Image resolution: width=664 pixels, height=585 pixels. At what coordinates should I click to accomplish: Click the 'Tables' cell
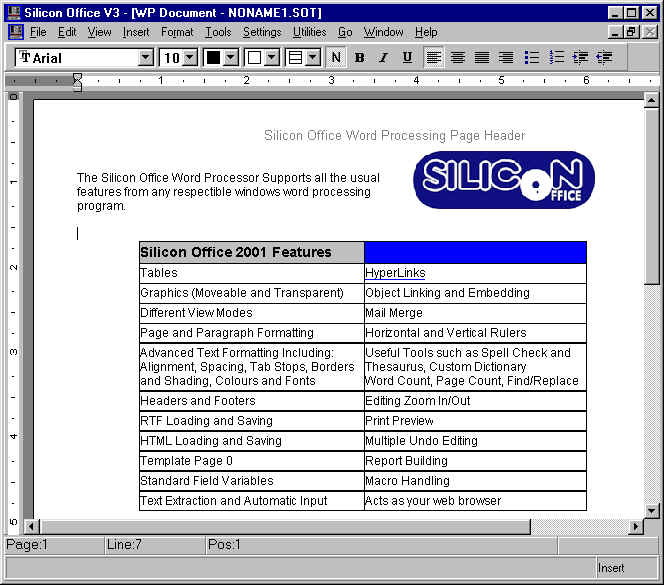252,273
